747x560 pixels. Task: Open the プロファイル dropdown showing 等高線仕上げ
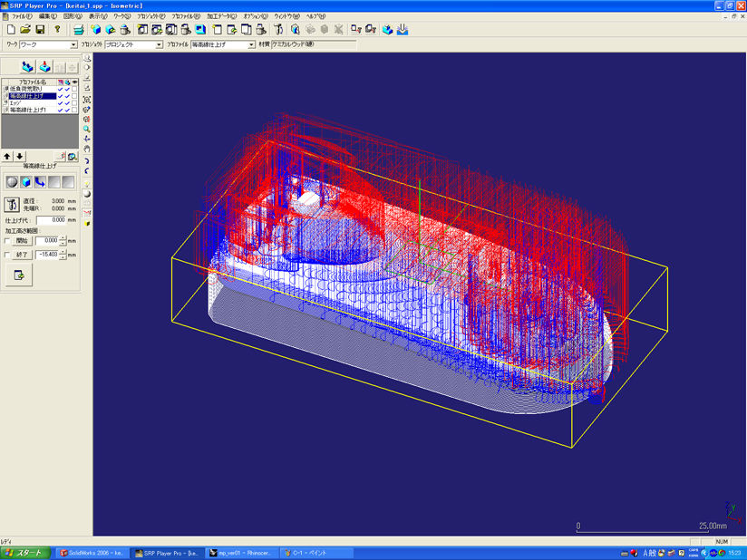251,44
